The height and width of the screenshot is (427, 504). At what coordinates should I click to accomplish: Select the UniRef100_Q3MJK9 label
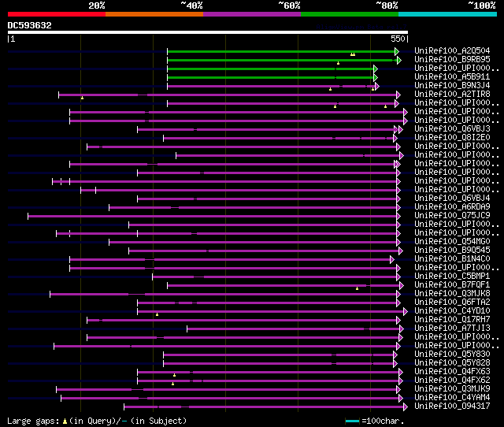pyautogui.click(x=452, y=389)
